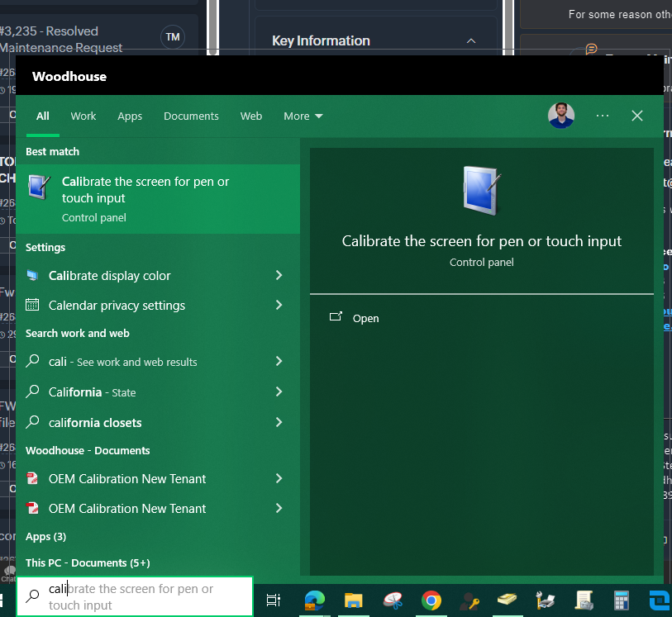
Task: Open Calibrate the screen best match result
Action: 158,199
